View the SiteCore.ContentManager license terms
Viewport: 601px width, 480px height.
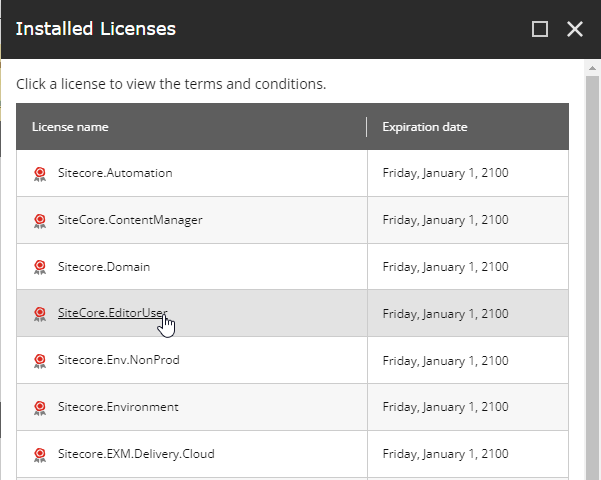pyautogui.click(x=130, y=220)
